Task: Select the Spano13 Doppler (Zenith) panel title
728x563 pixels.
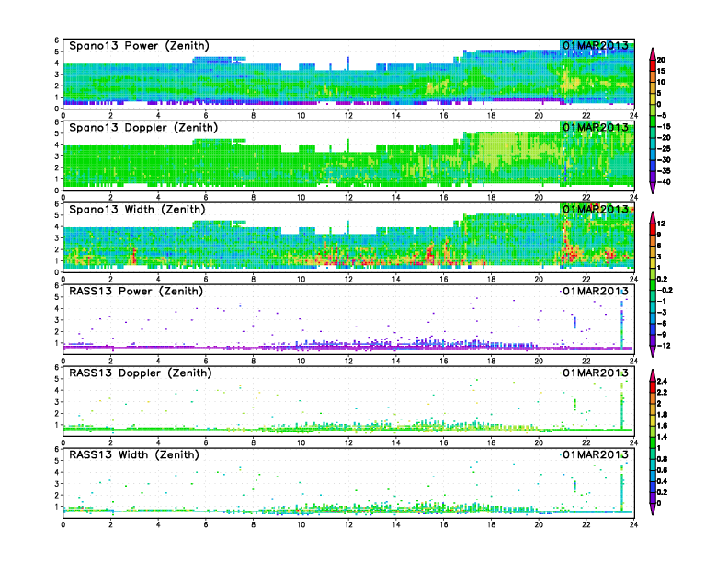Action: tap(142, 128)
